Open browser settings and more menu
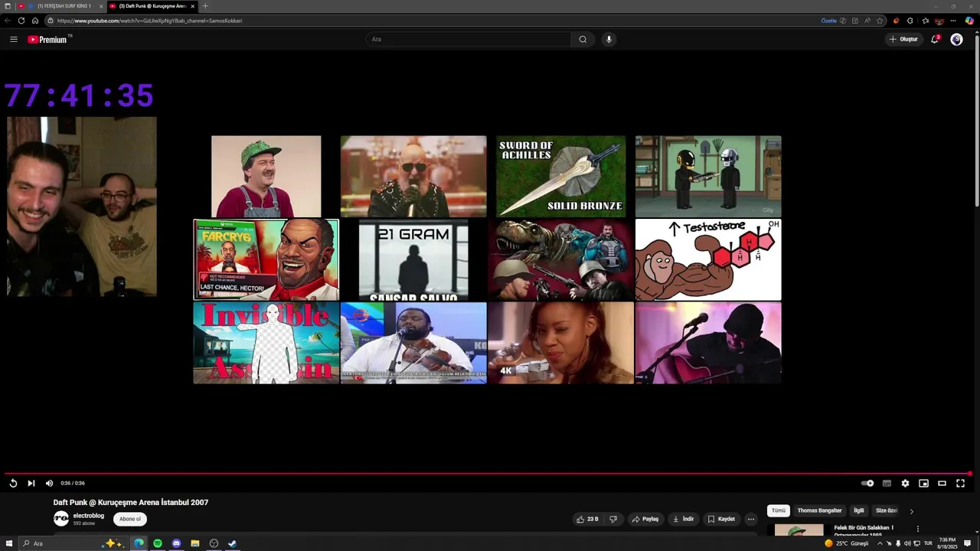980x551 pixels. [953, 21]
